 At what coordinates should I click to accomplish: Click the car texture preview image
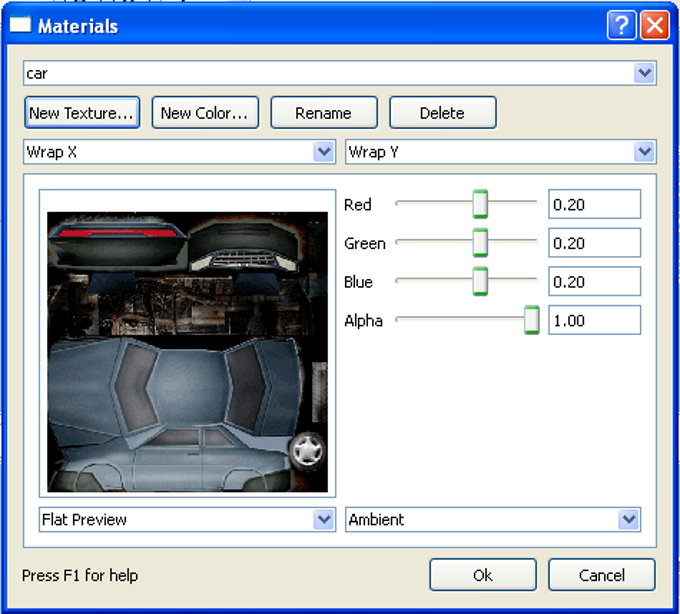point(187,352)
